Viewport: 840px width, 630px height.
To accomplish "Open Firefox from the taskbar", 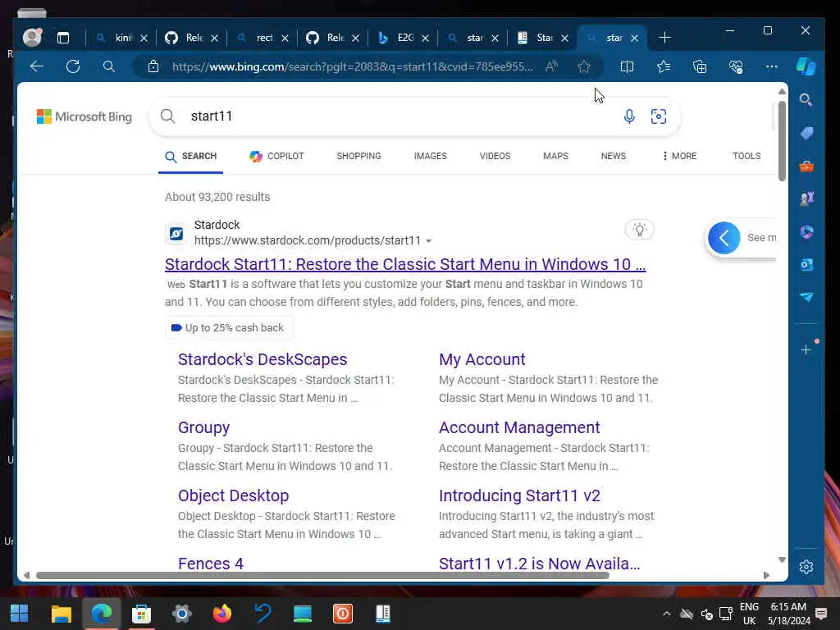I will coord(221,614).
